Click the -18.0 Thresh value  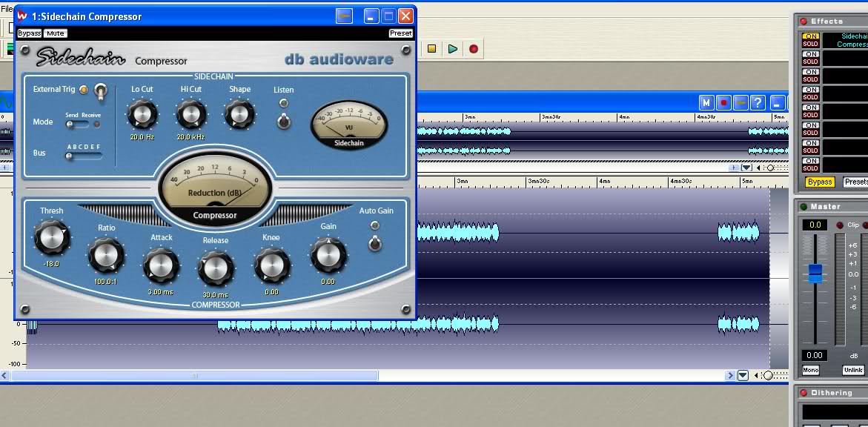click(51, 264)
